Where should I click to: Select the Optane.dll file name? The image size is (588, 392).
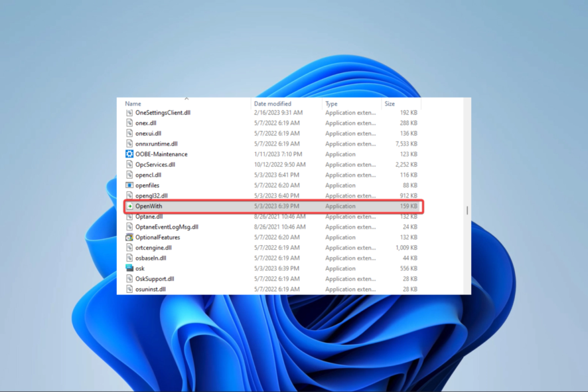pyautogui.click(x=149, y=217)
